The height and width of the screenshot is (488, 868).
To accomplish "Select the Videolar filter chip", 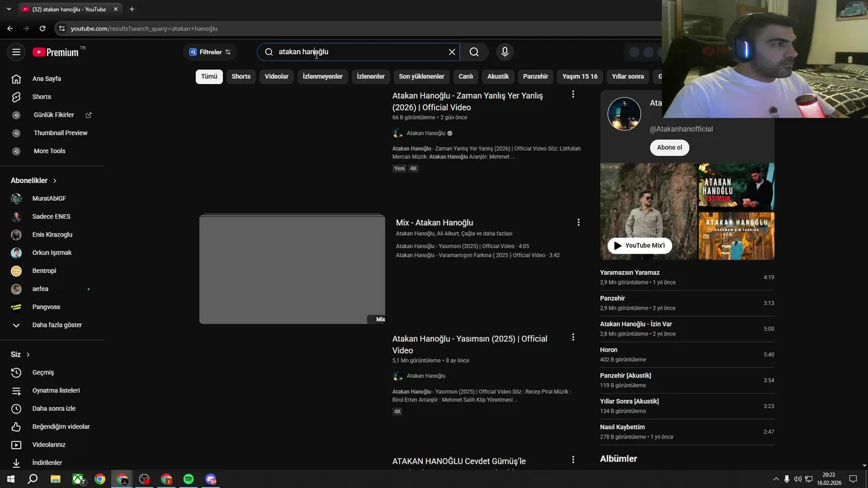I will [x=277, y=77].
